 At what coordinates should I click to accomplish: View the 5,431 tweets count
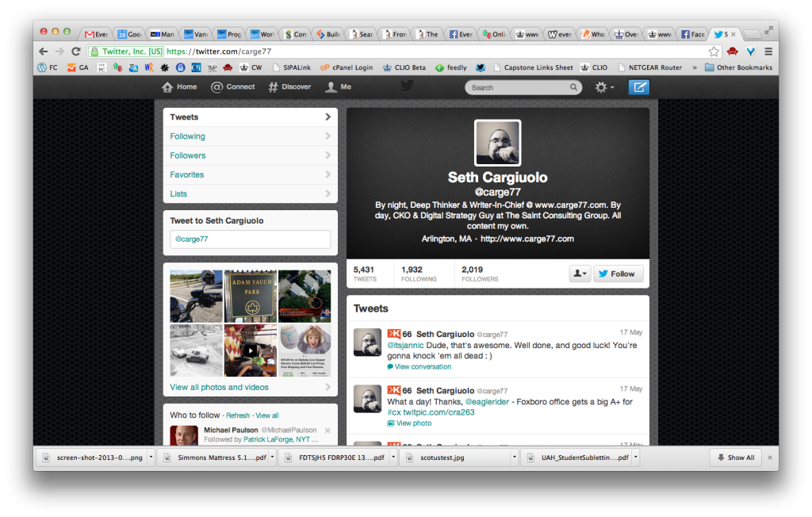tap(365, 274)
